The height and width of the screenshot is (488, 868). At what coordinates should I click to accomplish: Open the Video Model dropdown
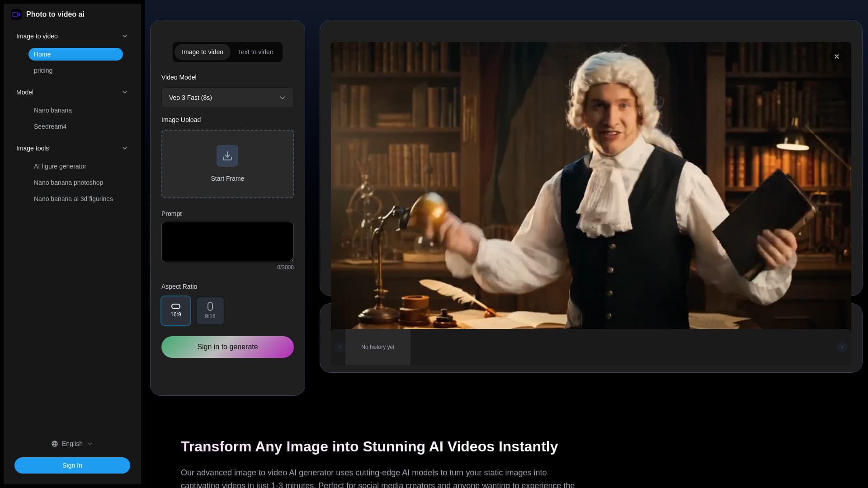coord(227,98)
